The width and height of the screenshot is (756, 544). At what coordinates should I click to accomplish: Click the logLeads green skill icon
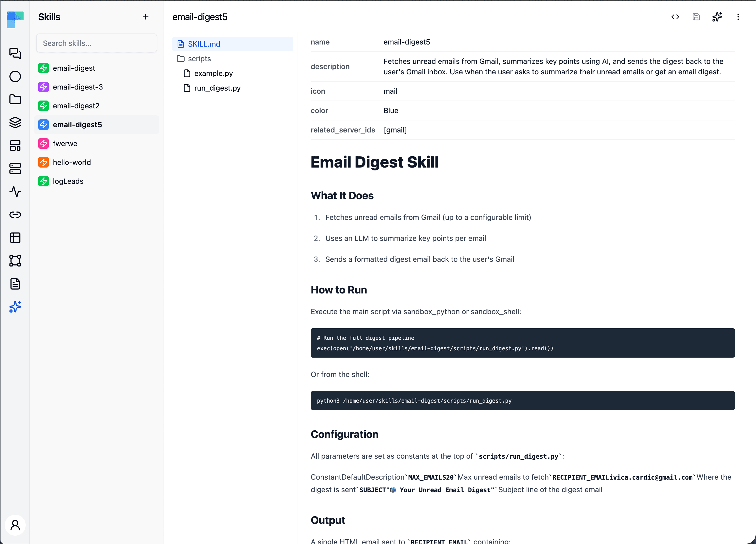click(x=43, y=181)
